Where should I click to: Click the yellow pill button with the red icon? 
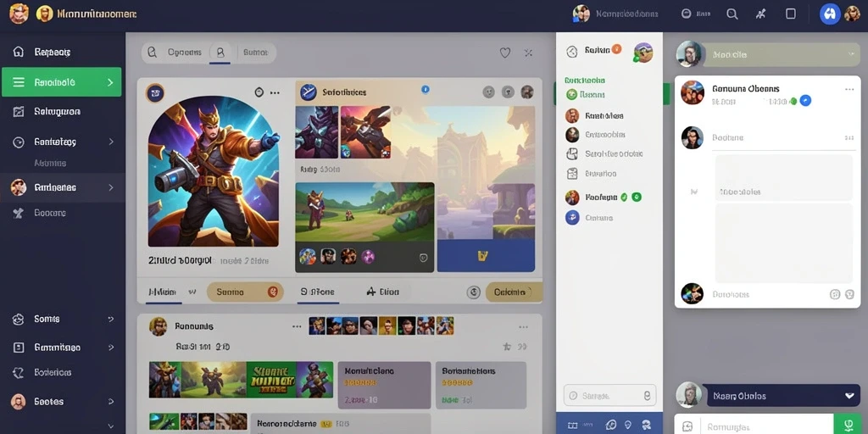coord(245,292)
